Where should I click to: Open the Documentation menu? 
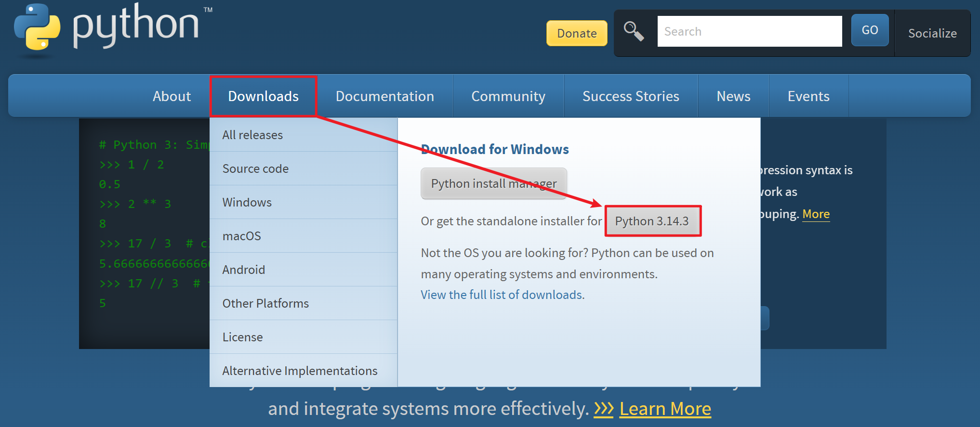tap(385, 96)
